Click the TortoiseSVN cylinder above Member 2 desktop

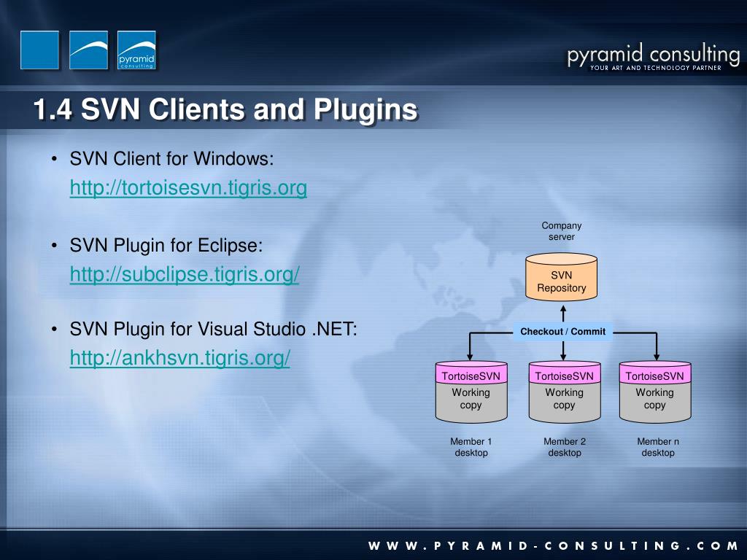pyautogui.click(x=565, y=392)
